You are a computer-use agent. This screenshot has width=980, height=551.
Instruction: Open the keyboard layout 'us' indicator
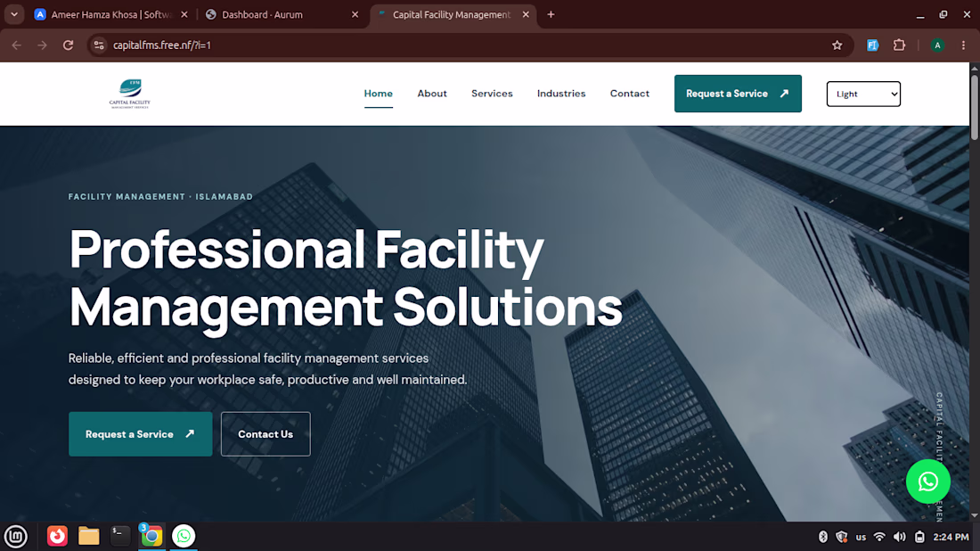click(x=861, y=537)
